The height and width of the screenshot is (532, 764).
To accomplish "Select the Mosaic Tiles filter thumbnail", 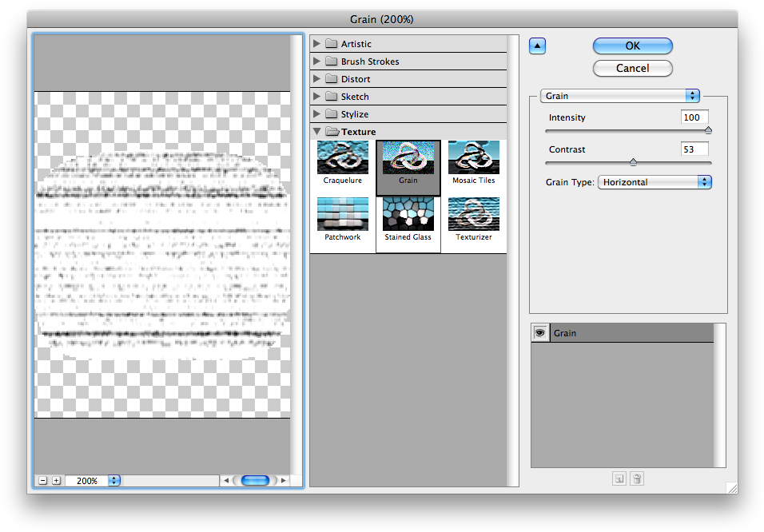I will pyautogui.click(x=473, y=158).
